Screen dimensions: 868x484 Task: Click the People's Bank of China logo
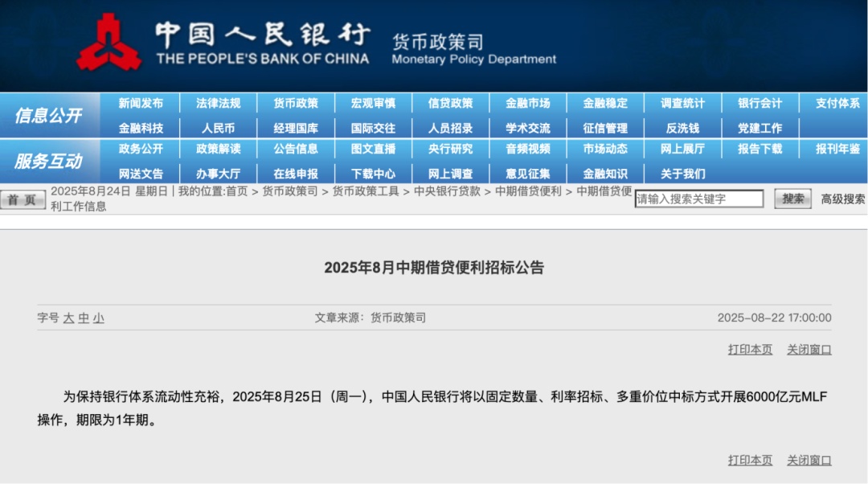(x=108, y=42)
